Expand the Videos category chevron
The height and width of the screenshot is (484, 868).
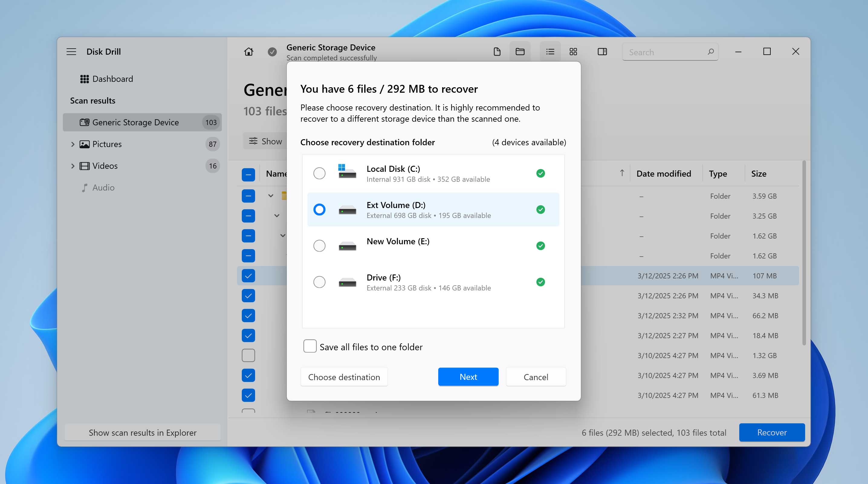point(73,166)
